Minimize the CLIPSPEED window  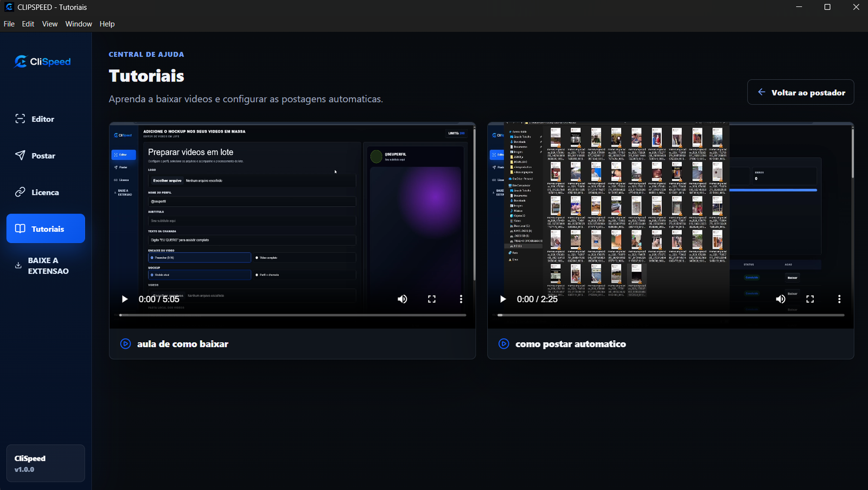pyautogui.click(x=799, y=7)
